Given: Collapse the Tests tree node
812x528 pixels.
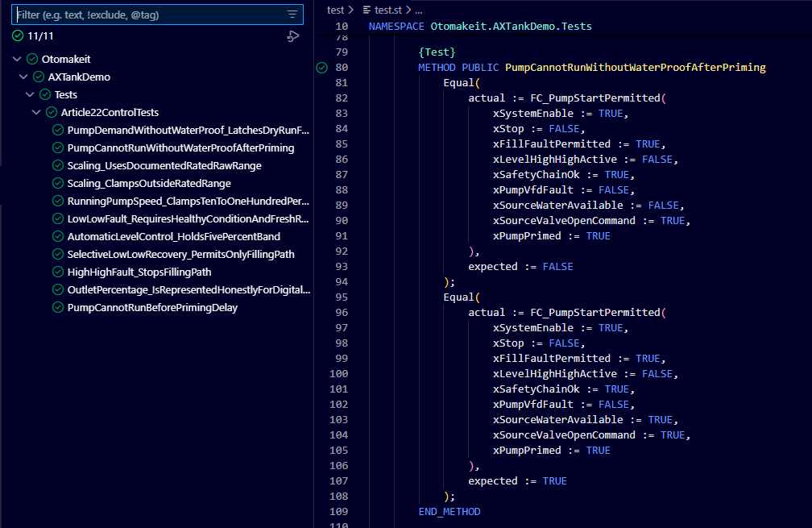Looking at the screenshot, I should pos(30,94).
